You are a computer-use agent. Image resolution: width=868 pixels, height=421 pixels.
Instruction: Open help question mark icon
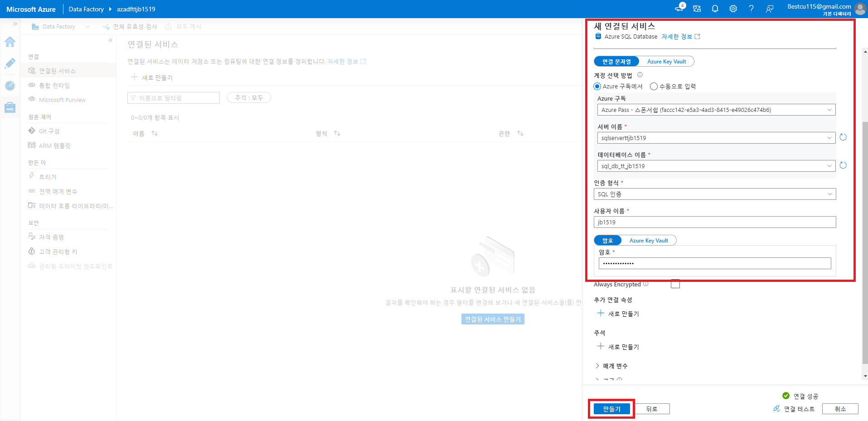click(752, 9)
